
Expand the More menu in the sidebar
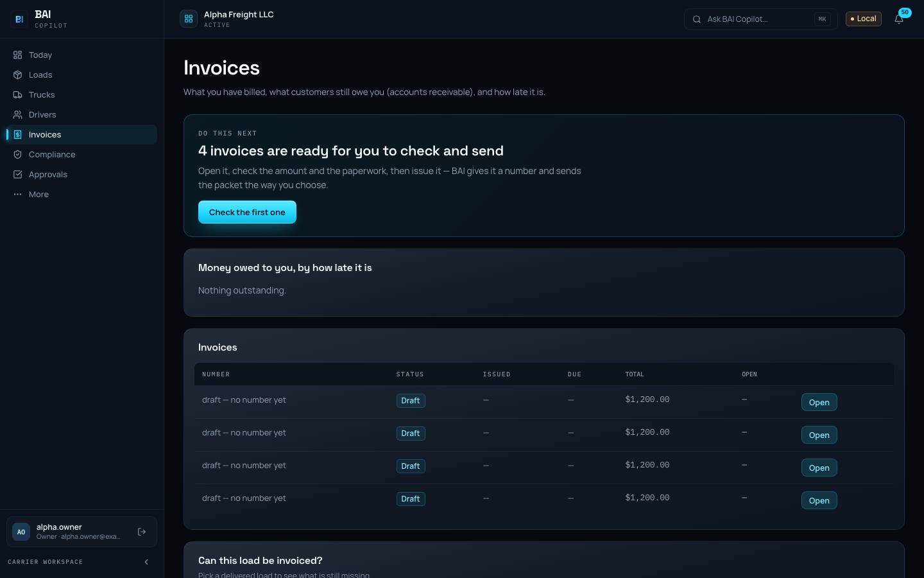pos(81,195)
